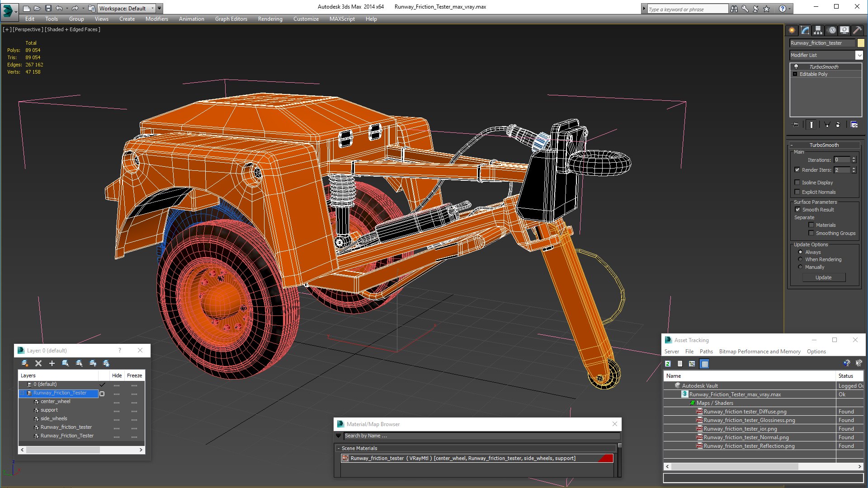The height and width of the screenshot is (488, 868).
Task: Open the Modifier List dropdown
Action: tap(859, 55)
